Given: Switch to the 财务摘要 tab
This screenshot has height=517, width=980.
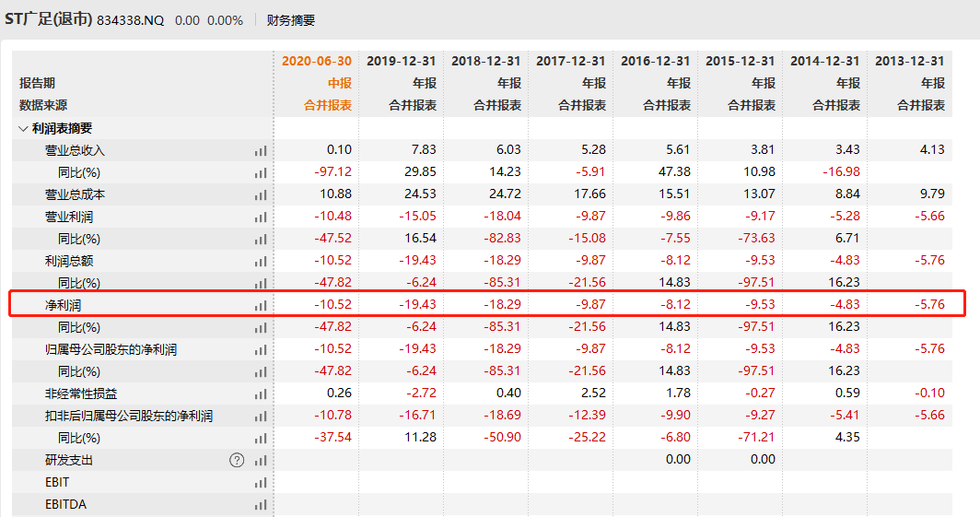Looking at the screenshot, I should pos(290,19).
